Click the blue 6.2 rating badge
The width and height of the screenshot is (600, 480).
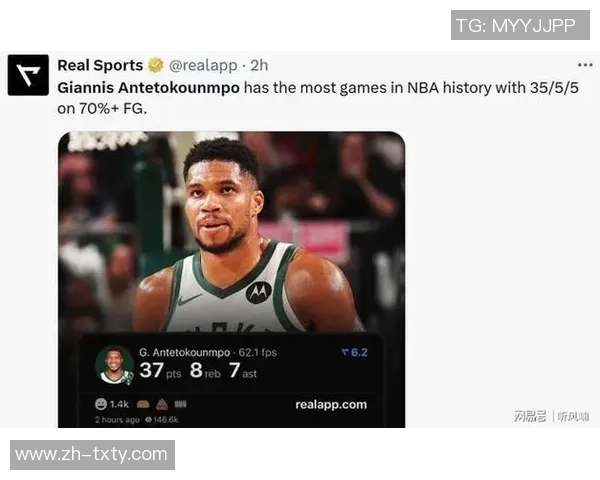tap(354, 353)
